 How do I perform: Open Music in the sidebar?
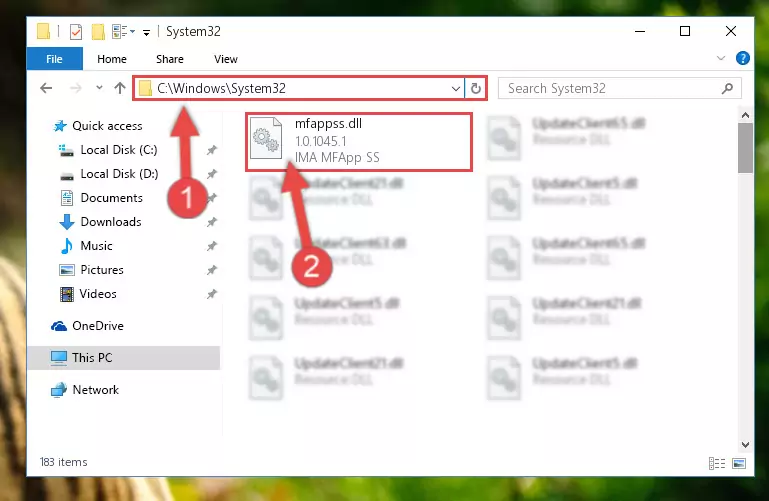coord(96,246)
